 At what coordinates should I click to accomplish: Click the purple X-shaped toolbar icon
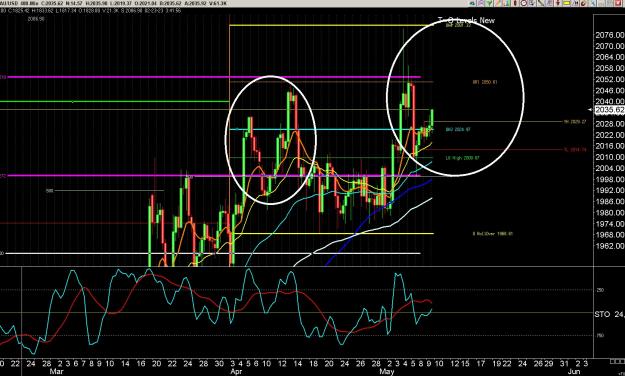(480, 3)
